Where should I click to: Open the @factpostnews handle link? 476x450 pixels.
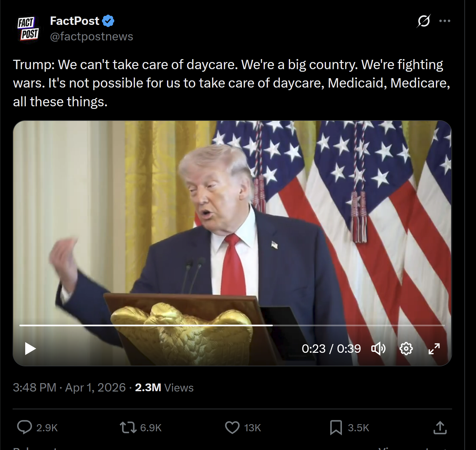(91, 37)
